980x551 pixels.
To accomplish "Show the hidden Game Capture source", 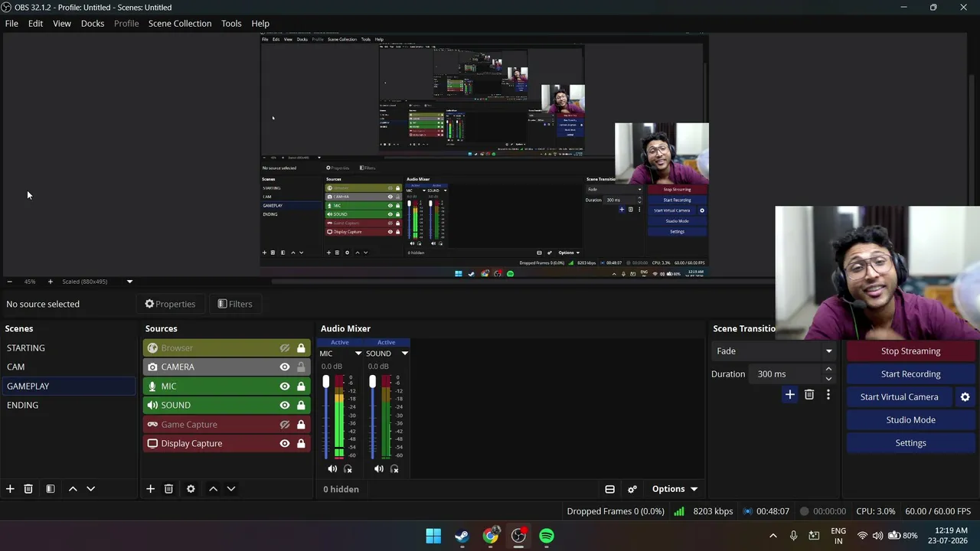I will coord(285,425).
